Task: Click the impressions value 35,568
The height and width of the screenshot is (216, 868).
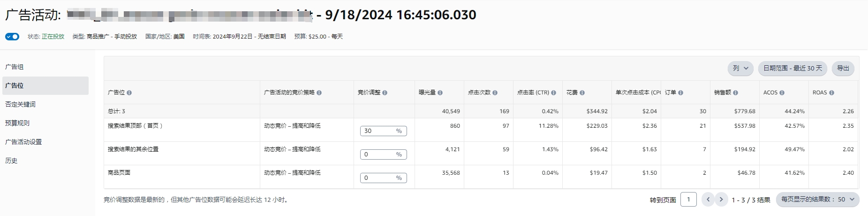Action: click(451, 173)
